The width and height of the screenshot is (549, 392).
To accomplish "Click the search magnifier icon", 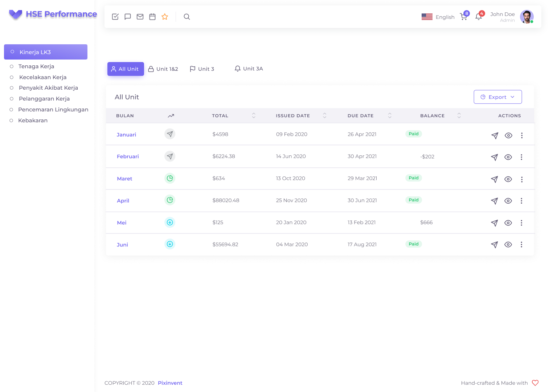I will coord(187,17).
